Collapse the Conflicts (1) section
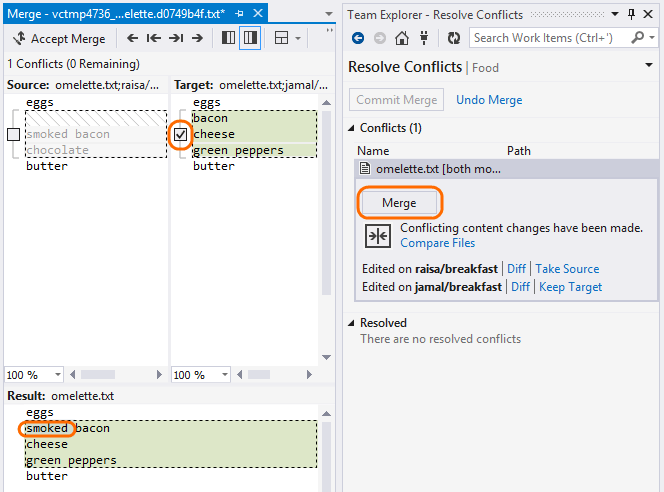The height and width of the screenshot is (492, 664). [x=351, y=128]
